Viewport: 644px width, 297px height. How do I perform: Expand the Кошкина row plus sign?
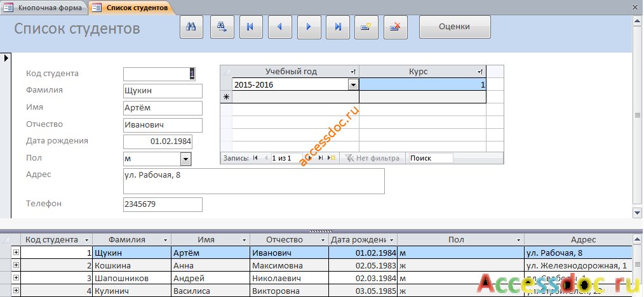16,265
